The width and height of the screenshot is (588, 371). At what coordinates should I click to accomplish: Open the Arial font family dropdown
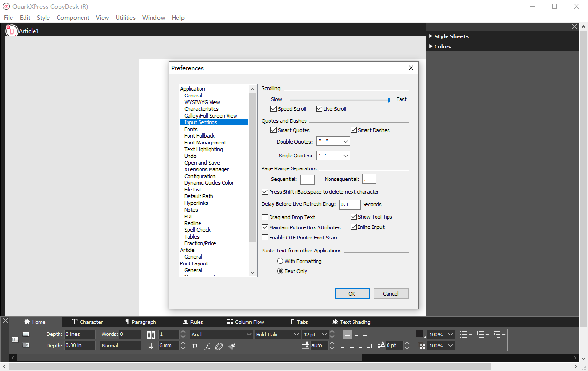[x=221, y=335]
